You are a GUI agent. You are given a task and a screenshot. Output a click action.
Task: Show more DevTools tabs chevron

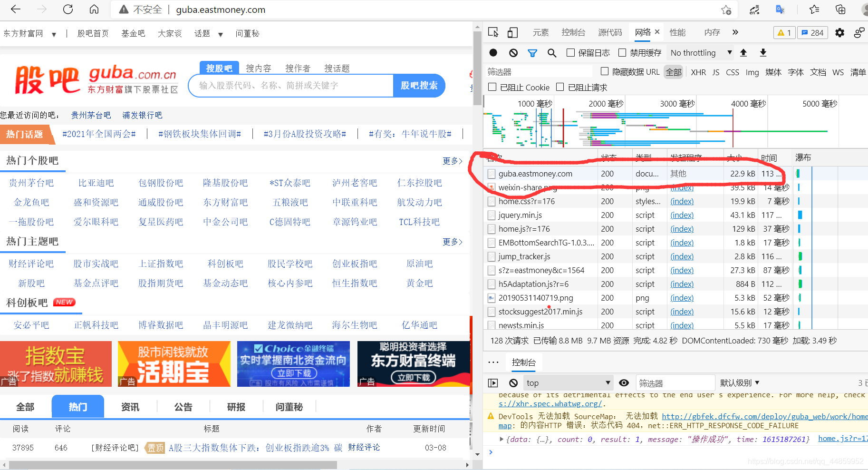pyautogui.click(x=735, y=32)
